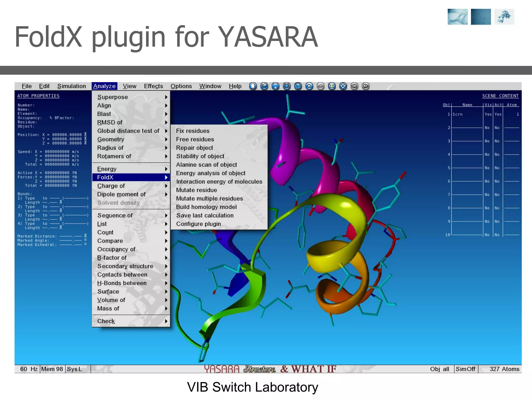The width and height of the screenshot is (532, 399).
Task: Expand the Align submenu arrow
Action: [166, 105]
